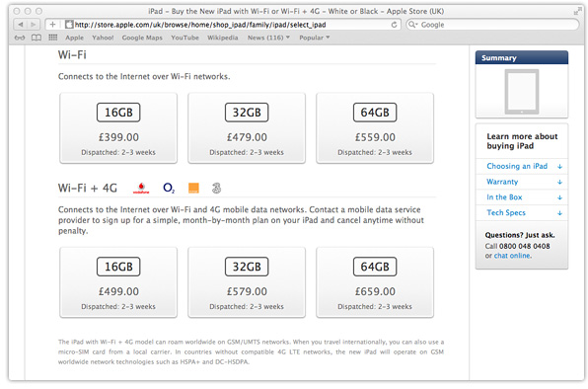
Task: Open the YouTube bookmark
Action: [x=184, y=38]
